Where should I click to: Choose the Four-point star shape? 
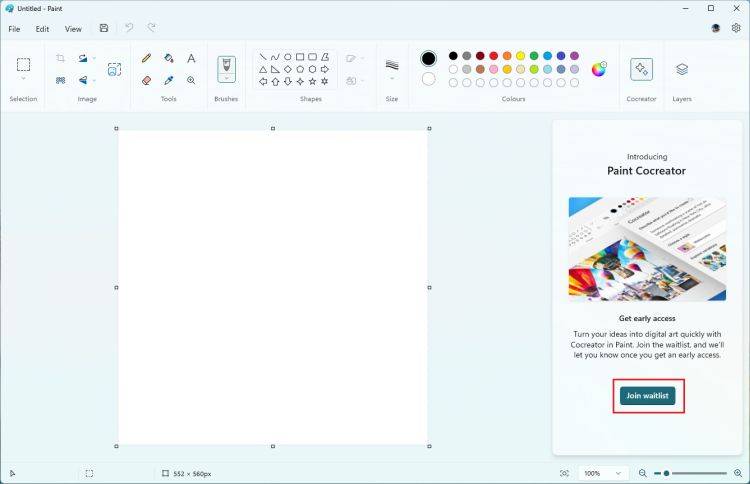(x=300, y=82)
